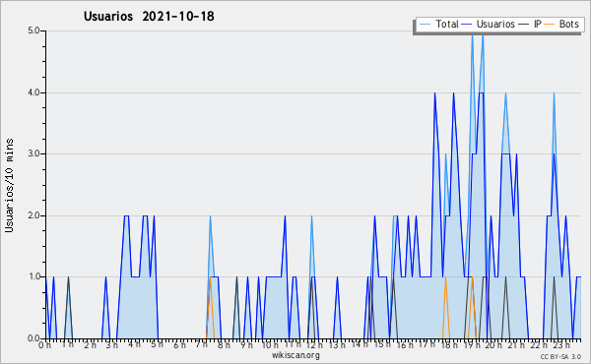Viewport: 591px width, 364px height.
Task: Click the chart title "Usuarios 2021-10-18"
Action: click(x=149, y=17)
